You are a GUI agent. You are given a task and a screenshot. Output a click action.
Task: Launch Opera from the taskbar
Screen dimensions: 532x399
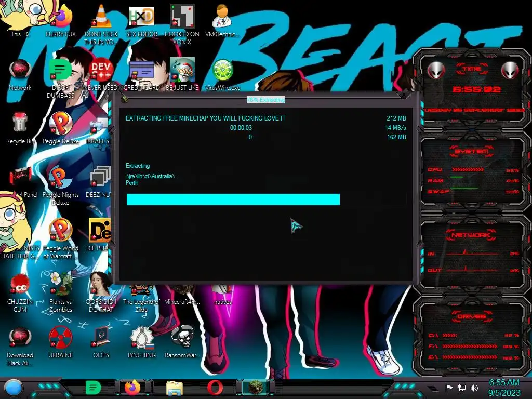pyautogui.click(x=215, y=388)
